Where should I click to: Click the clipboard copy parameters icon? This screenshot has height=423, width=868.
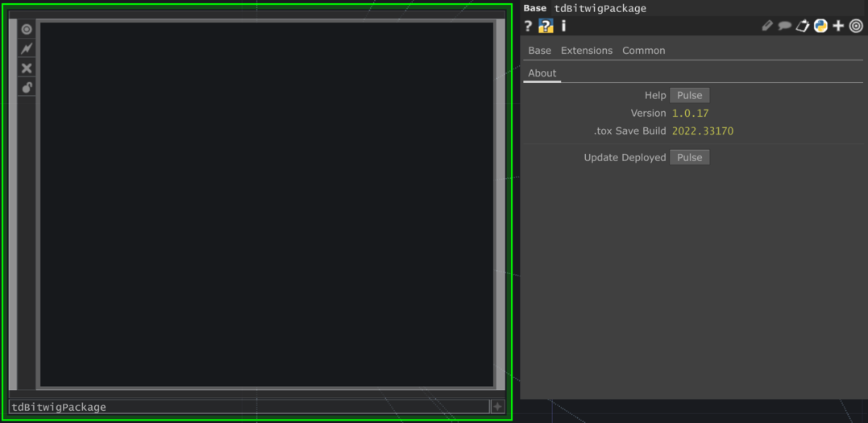802,26
